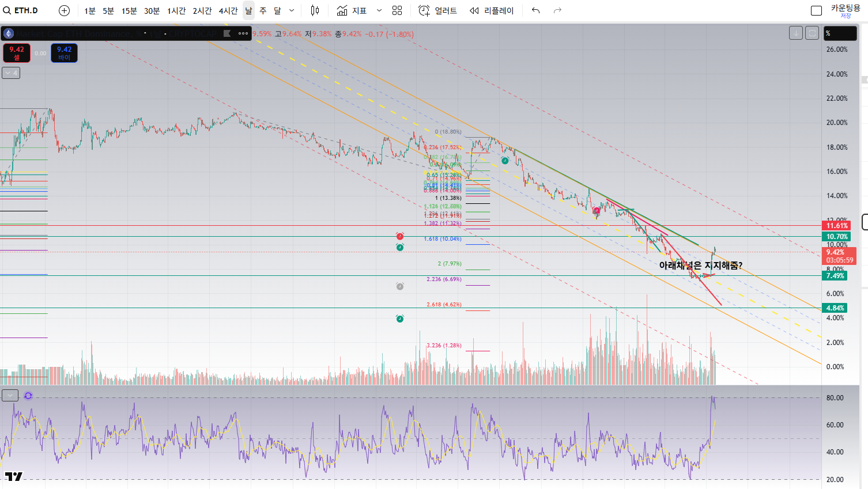Create an alert with 얼러트 button
Screen dimensions: 868x489
pyautogui.click(x=437, y=11)
